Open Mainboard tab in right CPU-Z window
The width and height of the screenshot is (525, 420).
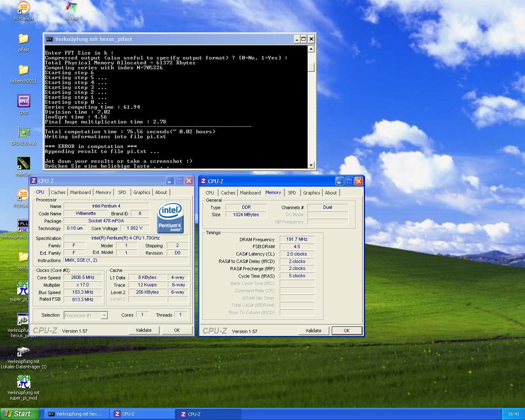[x=250, y=193]
